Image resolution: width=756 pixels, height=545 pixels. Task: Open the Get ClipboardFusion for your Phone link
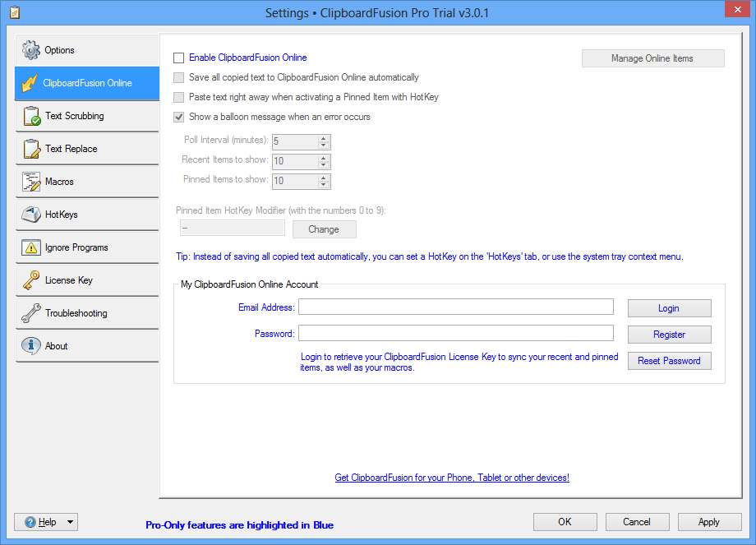[x=452, y=478]
